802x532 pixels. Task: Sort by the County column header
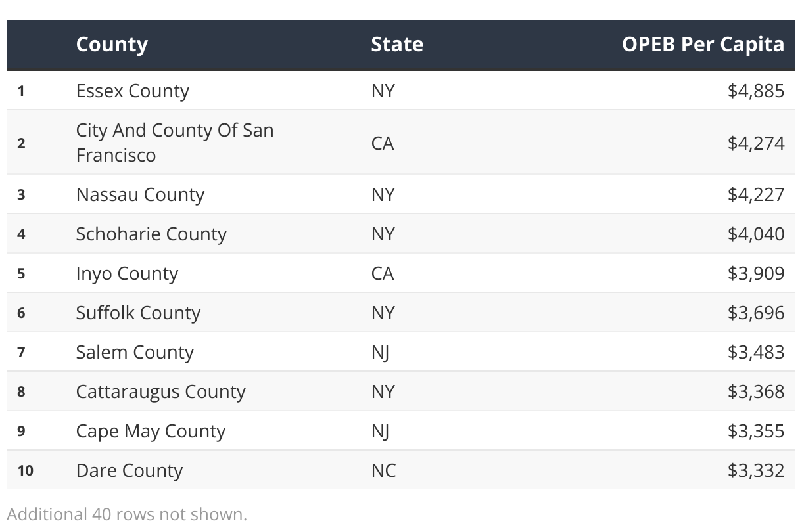pyautogui.click(x=112, y=45)
